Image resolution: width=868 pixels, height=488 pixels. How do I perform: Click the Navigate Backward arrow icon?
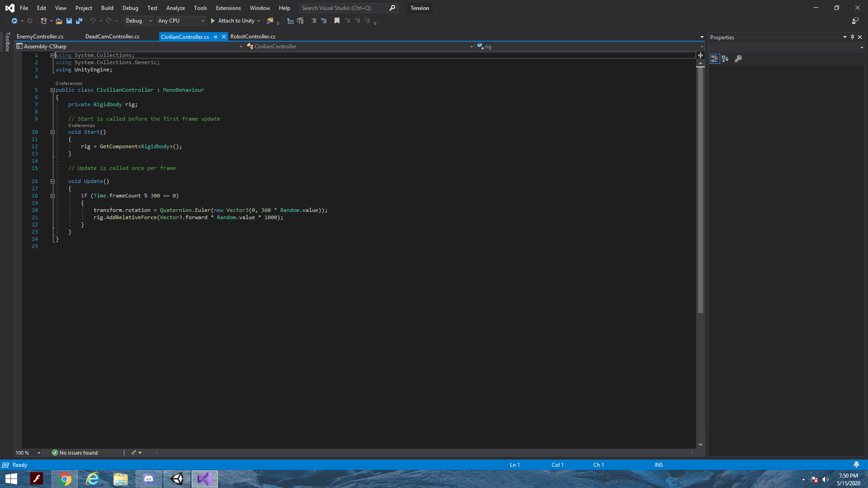pos(14,21)
